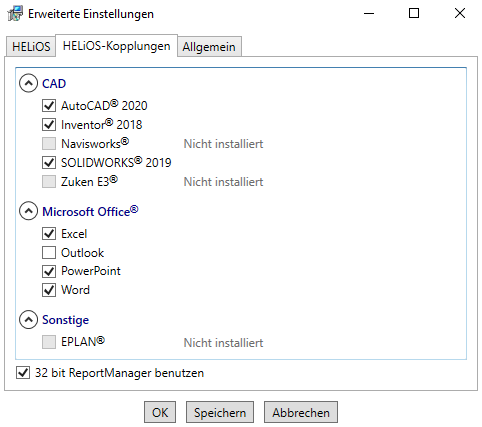Viewport: 482px width, 427px height.
Task: Collapse the Sonstige section chevron
Action: (28, 319)
